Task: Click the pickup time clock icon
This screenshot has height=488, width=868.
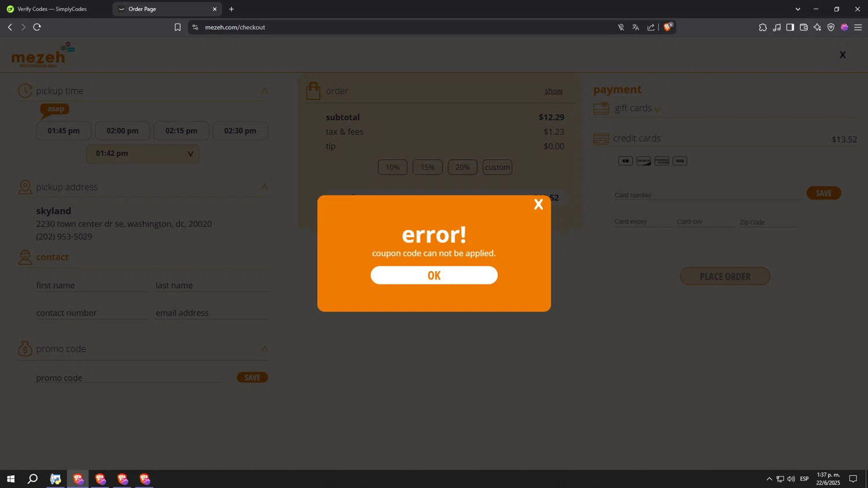Action: pyautogui.click(x=25, y=91)
